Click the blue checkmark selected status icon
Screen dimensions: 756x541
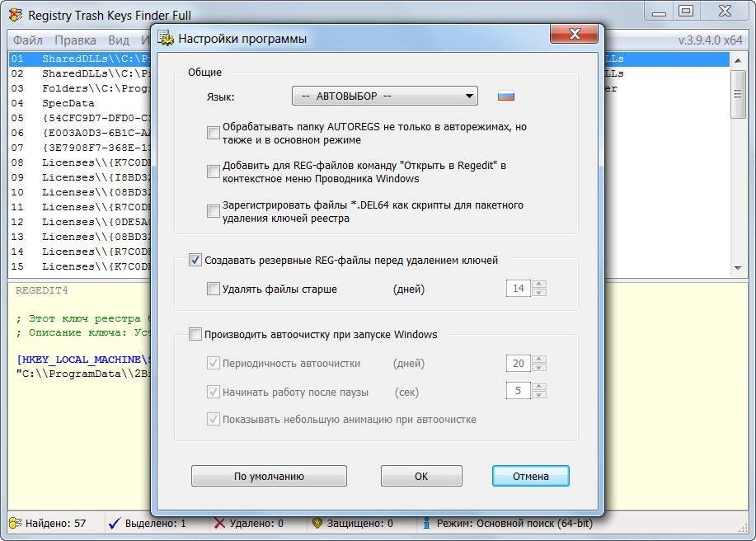115,523
